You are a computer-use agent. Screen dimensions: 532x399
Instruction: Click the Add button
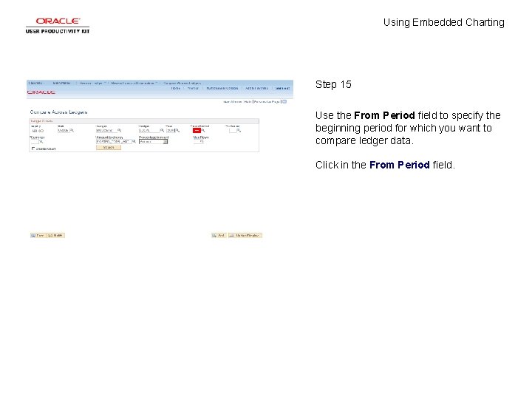(219, 236)
